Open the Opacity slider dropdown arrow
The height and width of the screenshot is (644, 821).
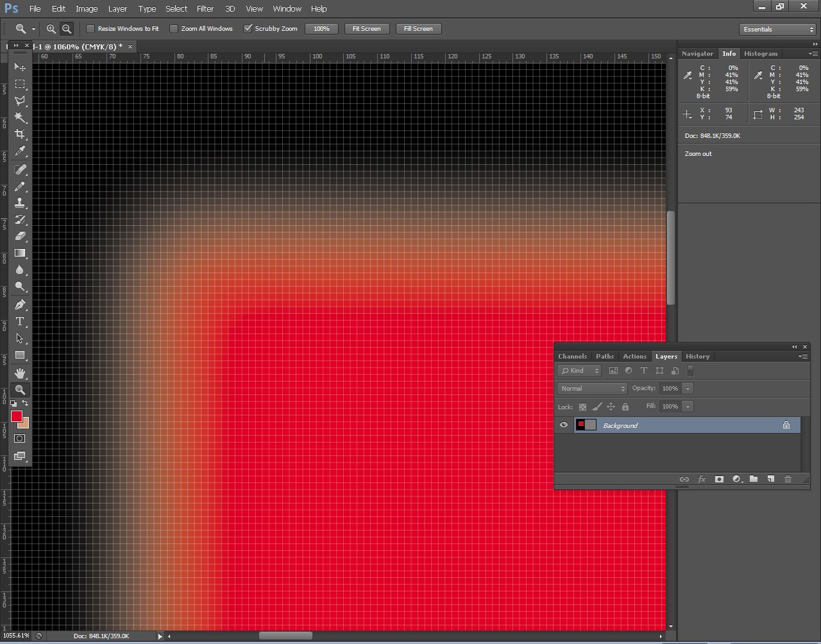(688, 389)
